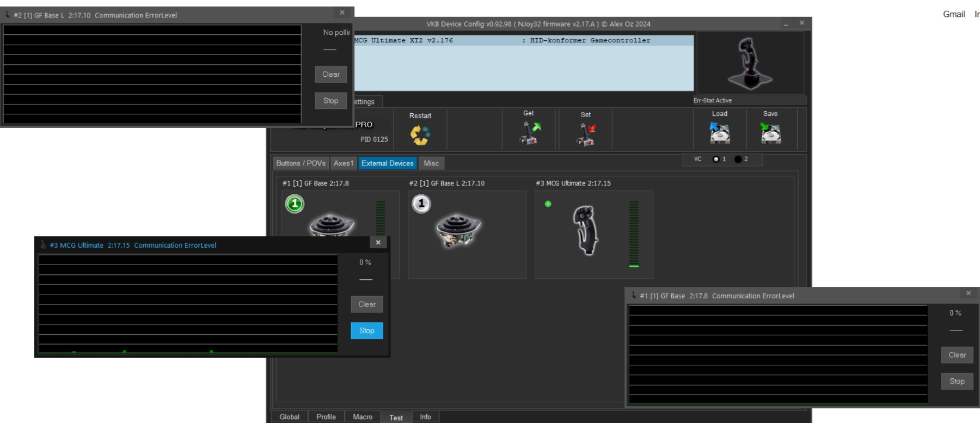
Task: Select VC radio option 2
Action: point(738,160)
